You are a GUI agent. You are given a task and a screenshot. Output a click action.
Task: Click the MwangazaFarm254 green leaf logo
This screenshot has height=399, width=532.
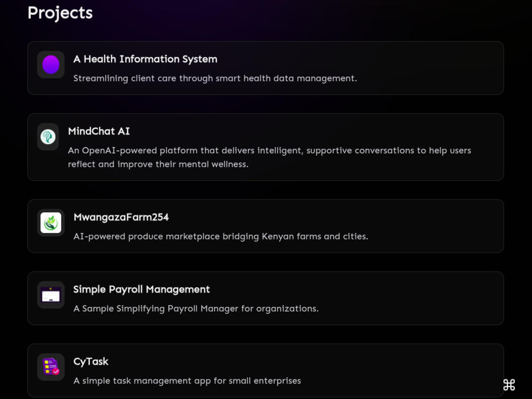coord(51,222)
